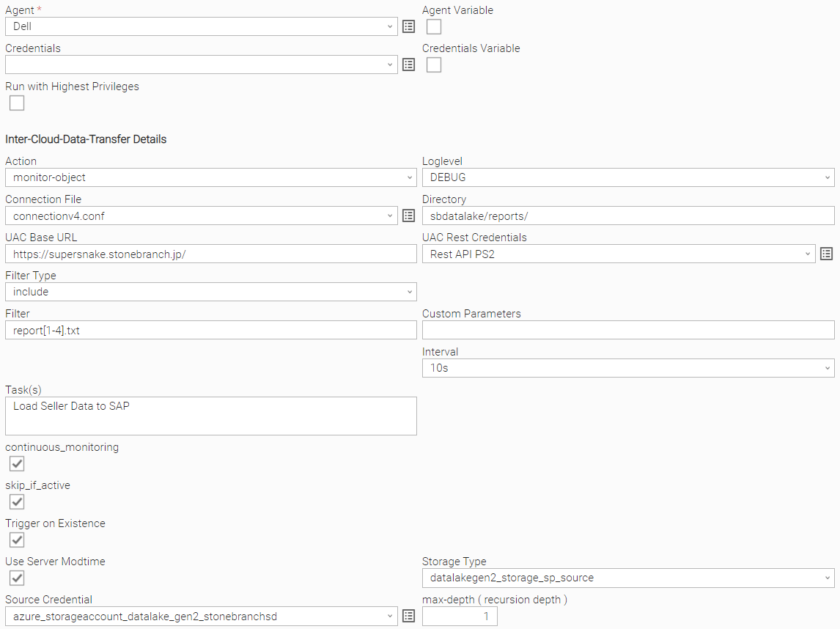Screen dimensions: 840x629
Task: Open the Connection File details icon
Action: 409,216
